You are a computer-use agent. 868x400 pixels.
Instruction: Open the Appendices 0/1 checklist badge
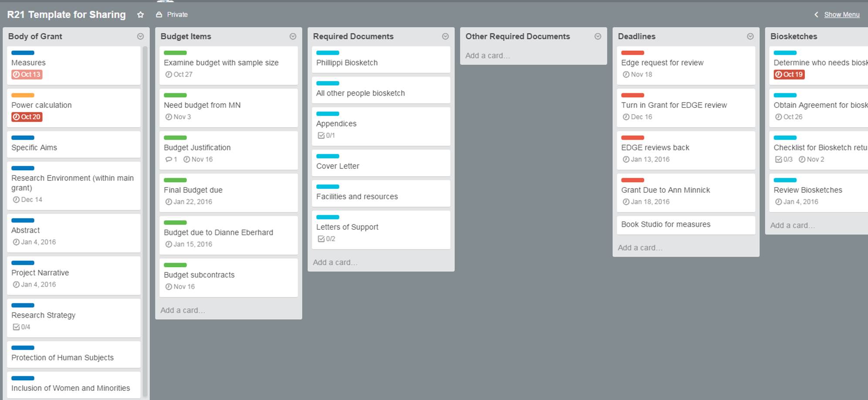tap(326, 135)
